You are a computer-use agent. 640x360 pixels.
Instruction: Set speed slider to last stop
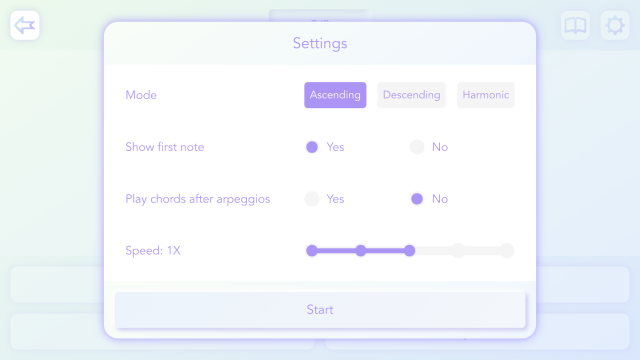[x=507, y=251]
